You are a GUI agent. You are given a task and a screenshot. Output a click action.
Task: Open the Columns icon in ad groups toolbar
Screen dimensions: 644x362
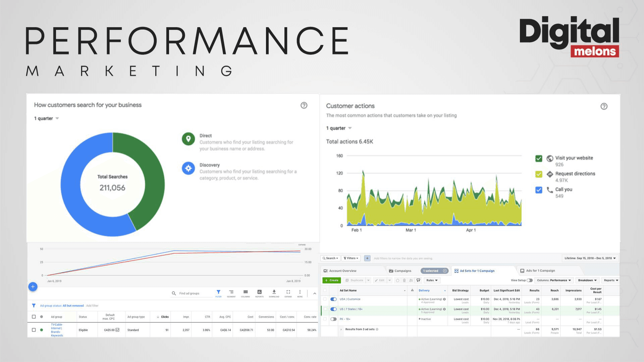pos(246,292)
